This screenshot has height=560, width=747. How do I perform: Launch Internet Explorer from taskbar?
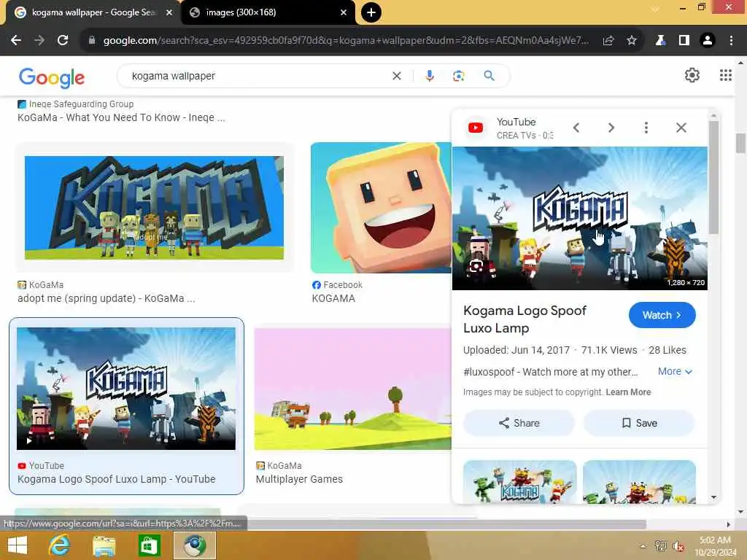60,545
